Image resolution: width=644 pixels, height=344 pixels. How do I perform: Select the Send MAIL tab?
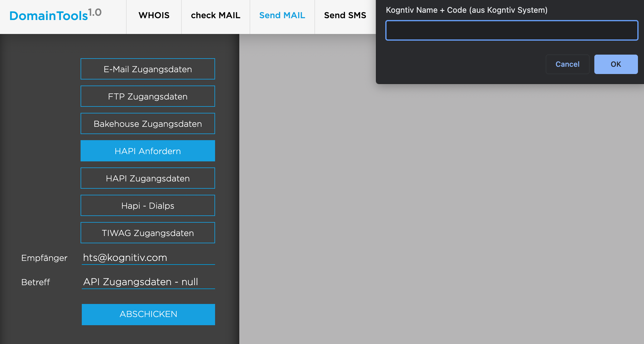282,15
